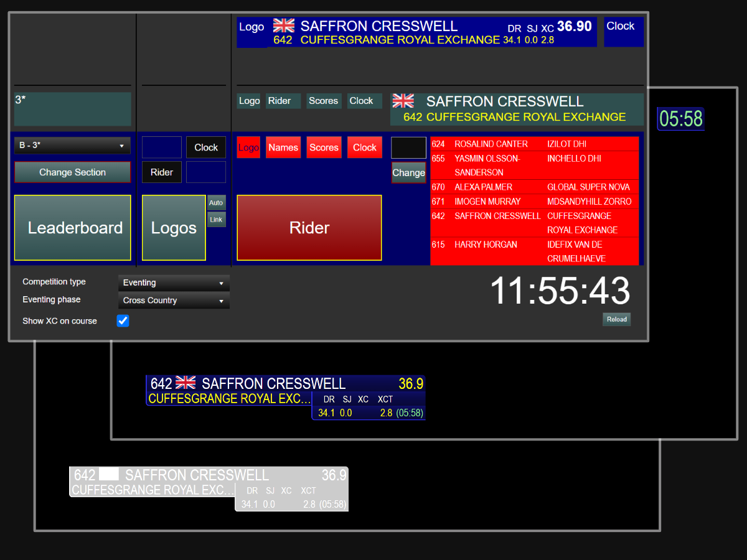Open the B - 3* section dropdown
The width and height of the screenshot is (747, 560).
tap(72, 146)
